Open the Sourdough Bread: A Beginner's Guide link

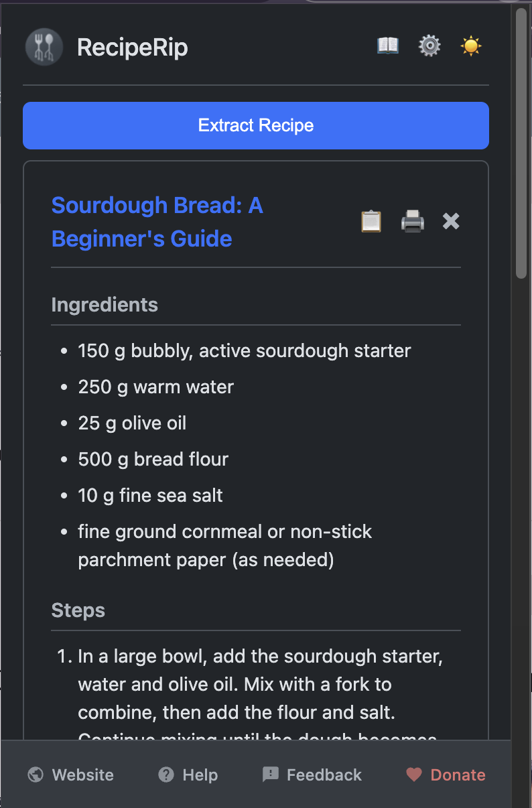[x=157, y=222]
